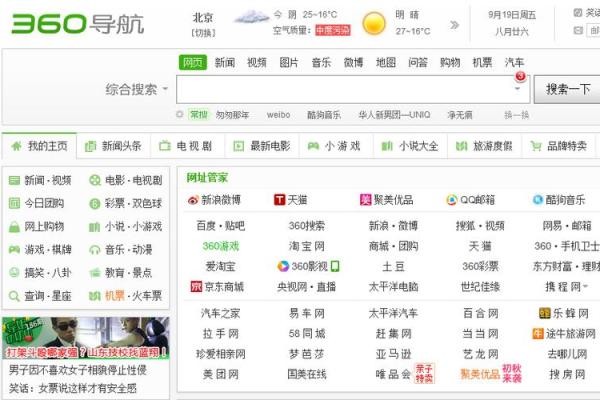This screenshot has height=400, width=600.
Task: Click the home icon on 我的主页 tab
Action: (x=16, y=146)
